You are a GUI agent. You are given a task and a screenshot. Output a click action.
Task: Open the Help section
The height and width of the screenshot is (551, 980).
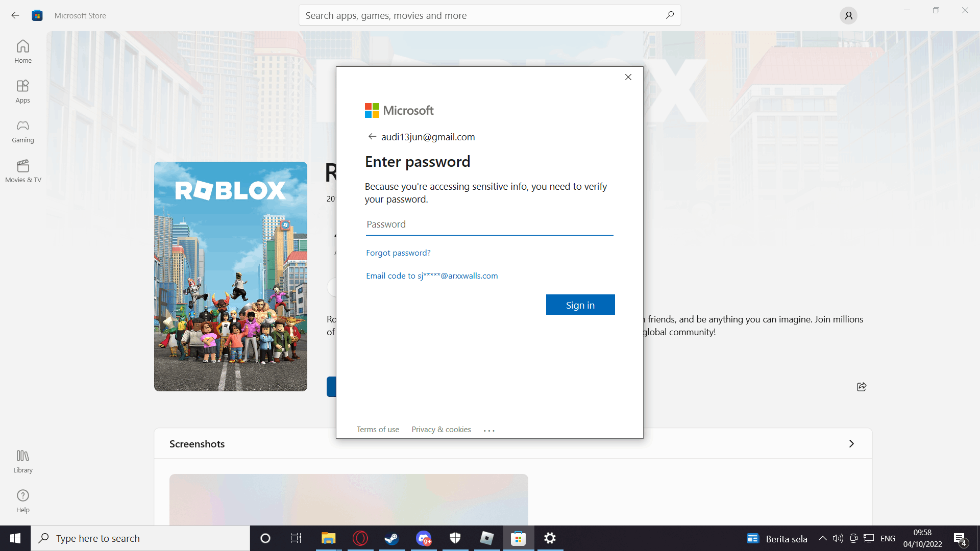coord(23,501)
